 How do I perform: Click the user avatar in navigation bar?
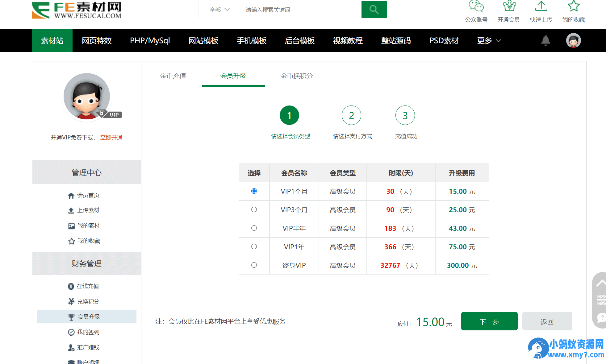coord(573,40)
